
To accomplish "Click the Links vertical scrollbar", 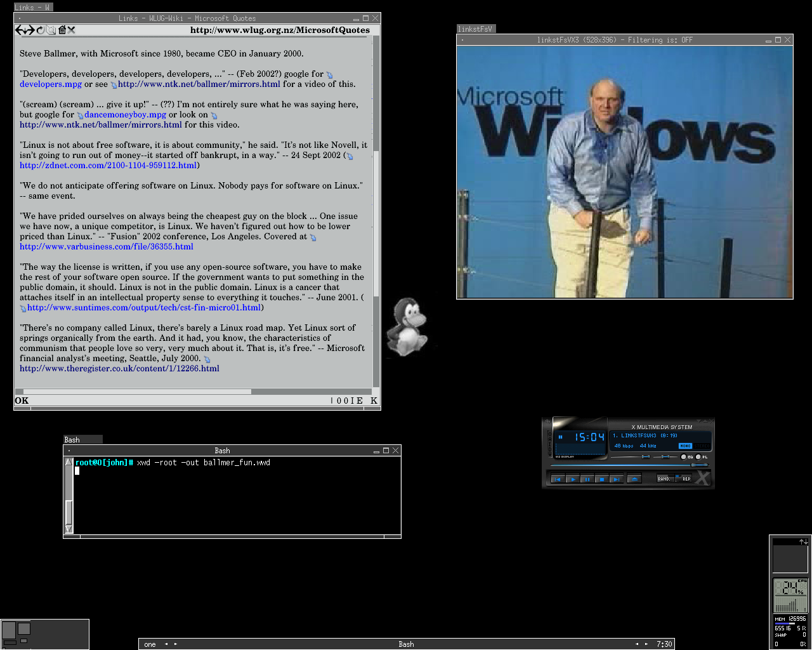I will 376,213.
